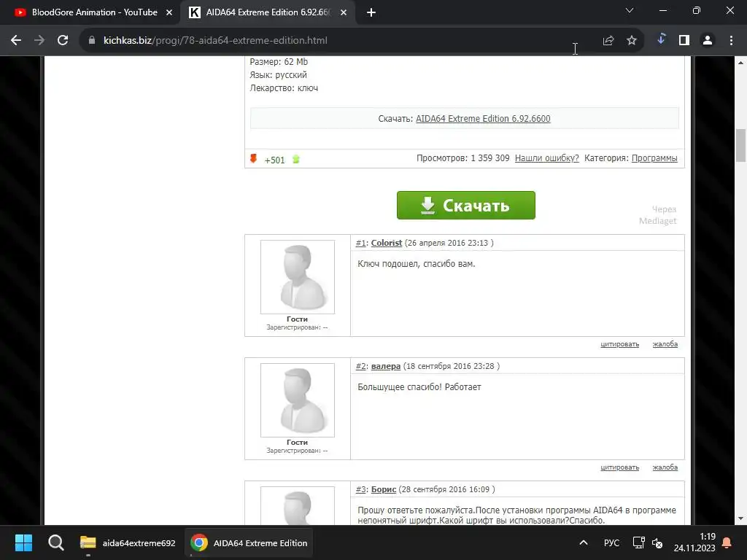Go back to the previous page
The image size is (747, 560).
[16, 41]
